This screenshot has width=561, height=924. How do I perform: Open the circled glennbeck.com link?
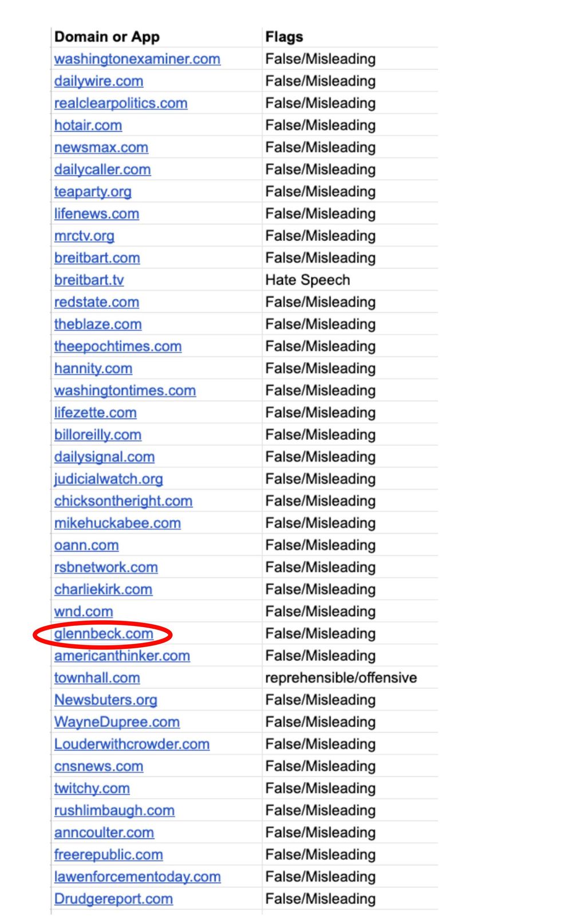(104, 634)
